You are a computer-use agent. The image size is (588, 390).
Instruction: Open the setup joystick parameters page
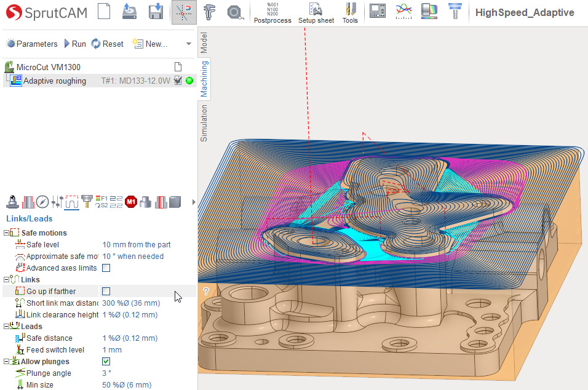pyautogui.click(x=13, y=202)
